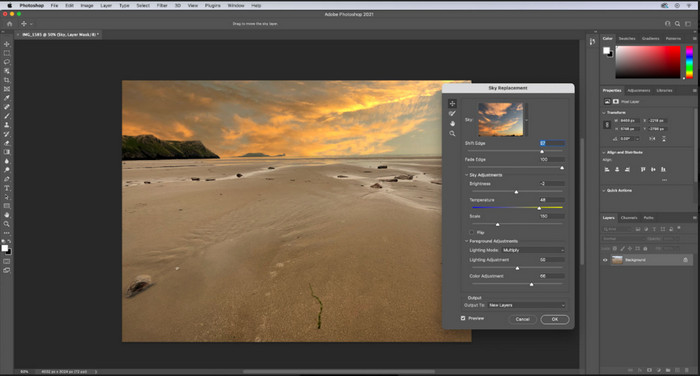Select the Zoom tool in the left toolbar

[7, 224]
